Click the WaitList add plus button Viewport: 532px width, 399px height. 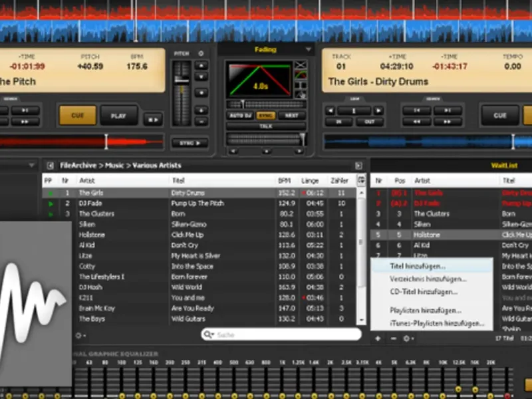click(378, 338)
